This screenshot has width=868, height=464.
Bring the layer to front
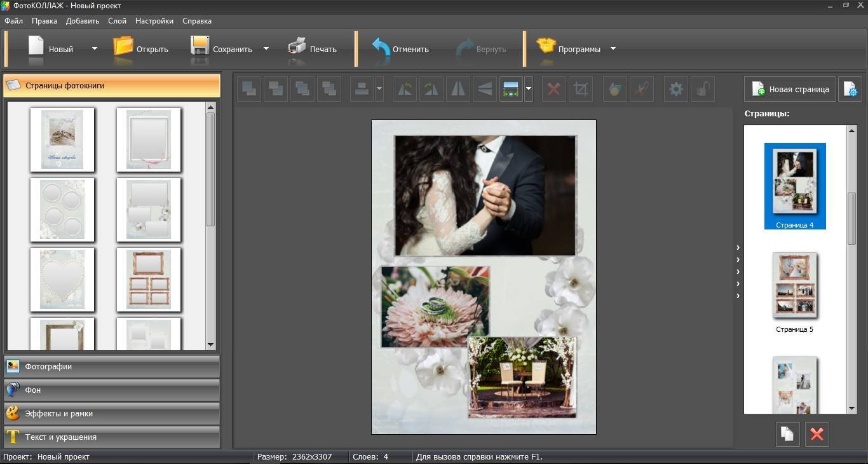249,90
